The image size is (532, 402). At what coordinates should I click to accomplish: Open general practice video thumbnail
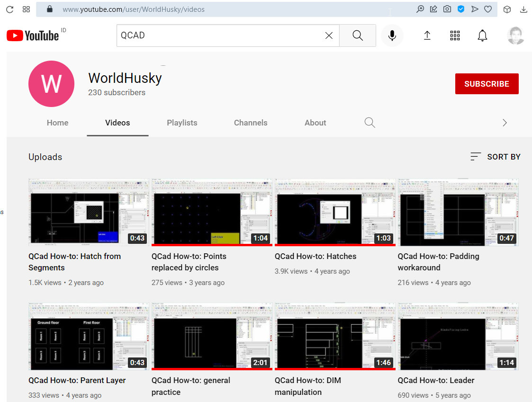[212, 336]
